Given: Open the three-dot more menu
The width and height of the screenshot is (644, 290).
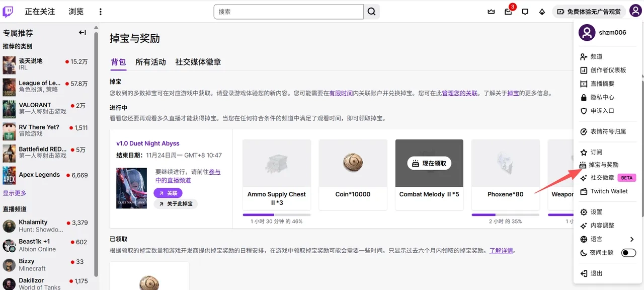Looking at the screenshot, I should tap(100, 12).
